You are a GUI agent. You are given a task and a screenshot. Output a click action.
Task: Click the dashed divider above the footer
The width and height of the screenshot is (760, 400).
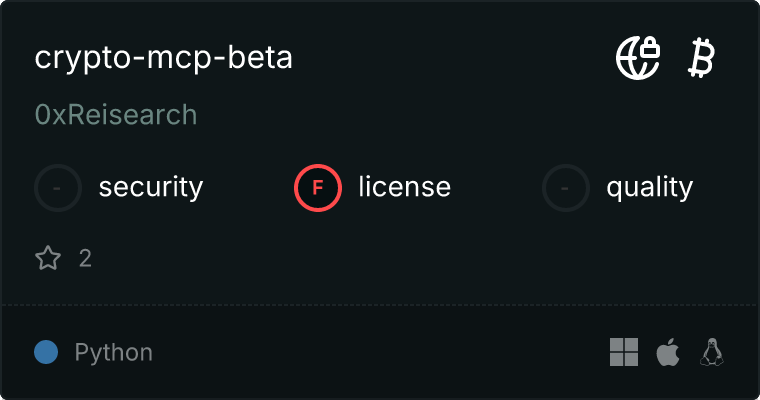380,304
